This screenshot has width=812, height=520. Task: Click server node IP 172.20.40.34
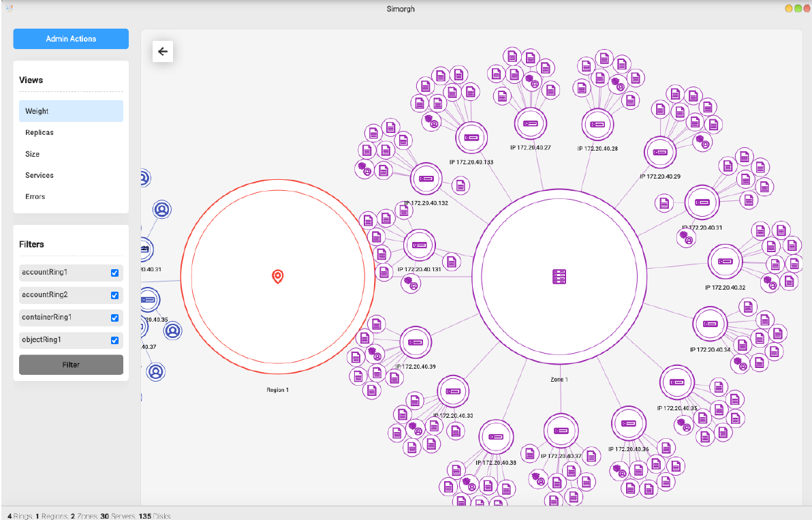pos(709,324)
